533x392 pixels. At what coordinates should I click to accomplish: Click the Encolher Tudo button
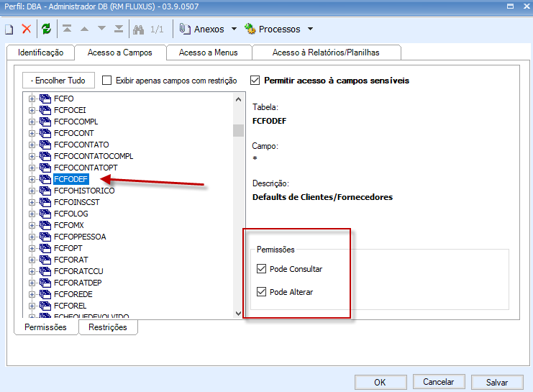coord(58,81)
